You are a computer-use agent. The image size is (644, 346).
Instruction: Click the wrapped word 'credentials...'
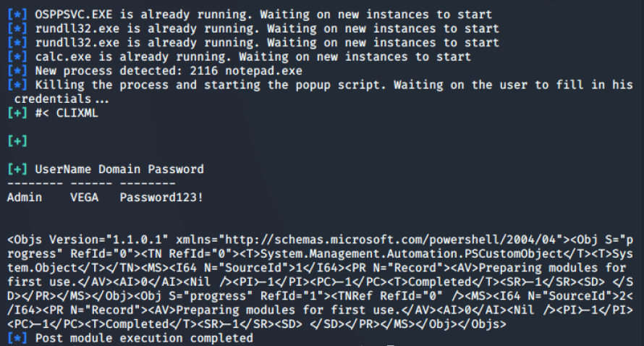click(58, 98)
